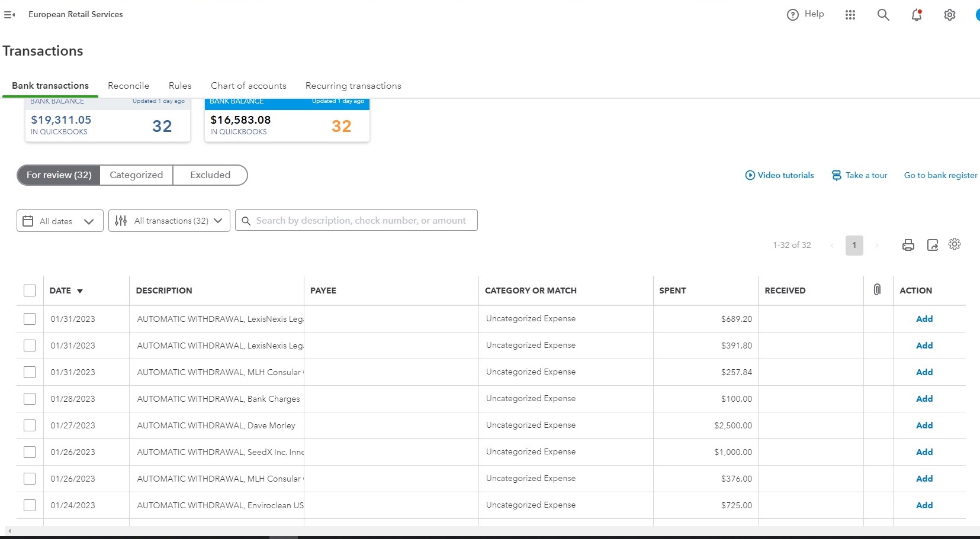
Task: Sort by CATEGORY OR MATCH header
Action: point(531,291)
